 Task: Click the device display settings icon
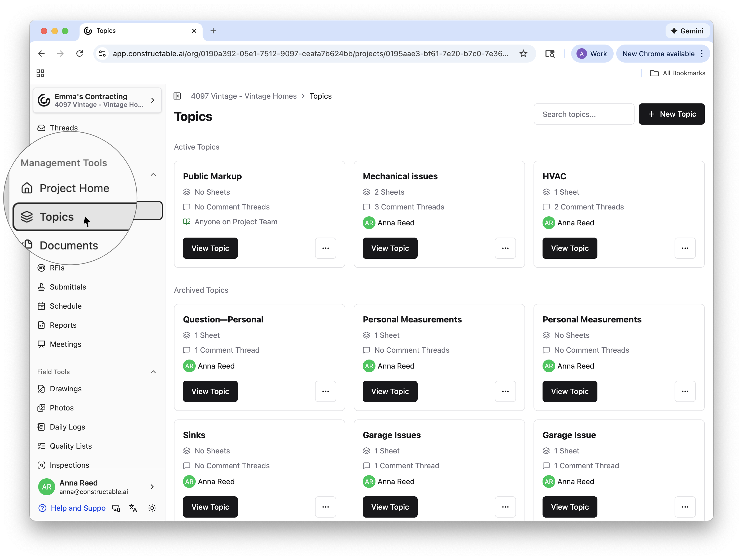tap(116, 508)
